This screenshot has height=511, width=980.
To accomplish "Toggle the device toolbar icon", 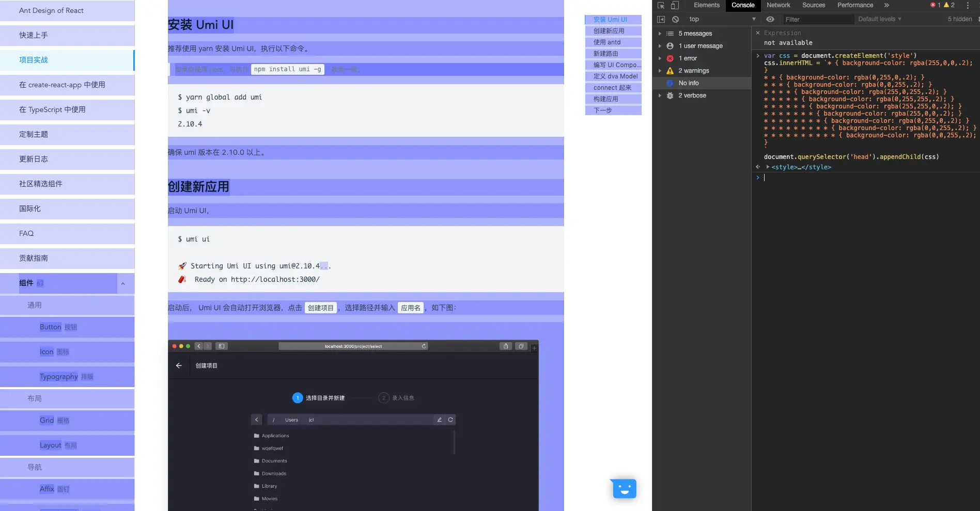I will [675, 5].
